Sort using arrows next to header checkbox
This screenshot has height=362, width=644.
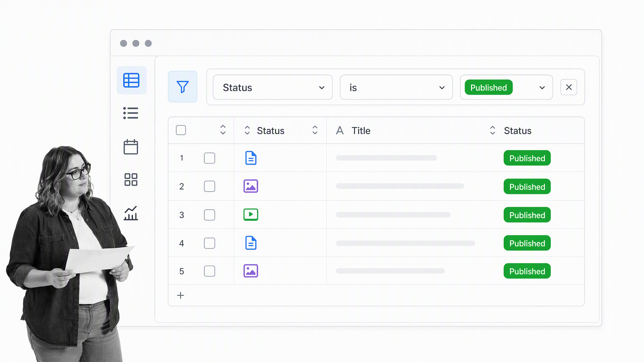click(223, 130)
